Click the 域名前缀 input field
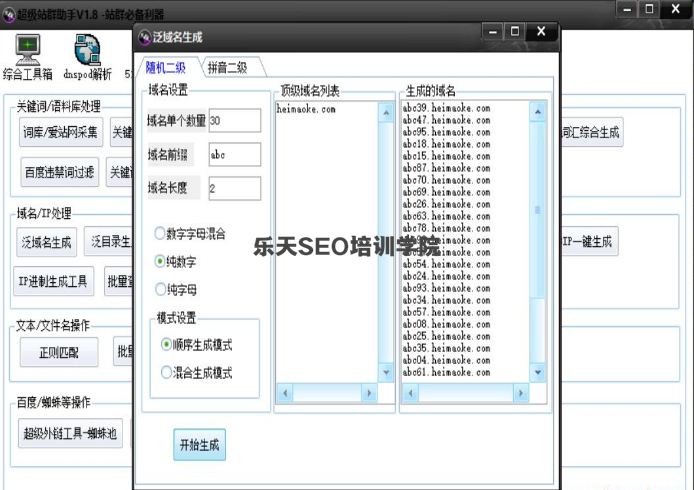The width and height of the screenshot is (694, 490). (x=235, y=154)
